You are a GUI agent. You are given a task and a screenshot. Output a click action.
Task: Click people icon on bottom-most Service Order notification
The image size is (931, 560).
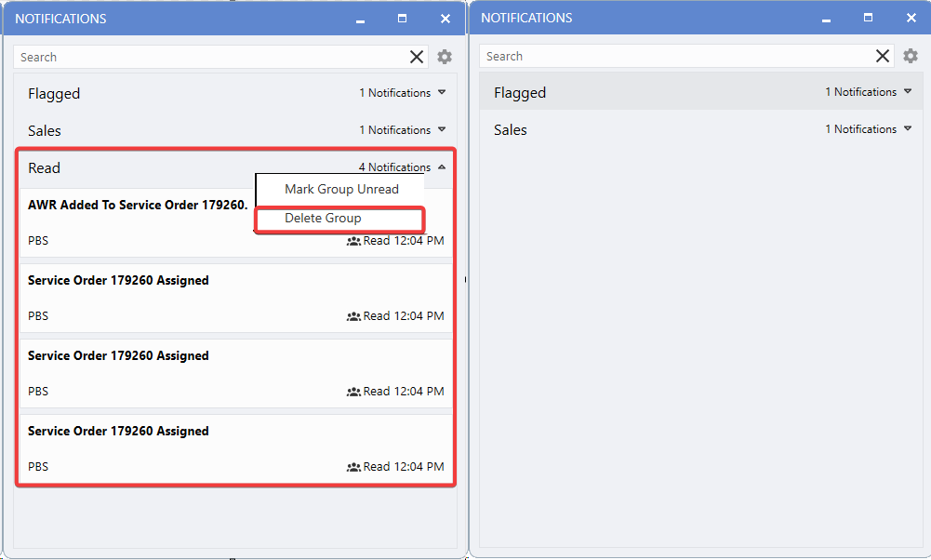(x=353, y=467)
